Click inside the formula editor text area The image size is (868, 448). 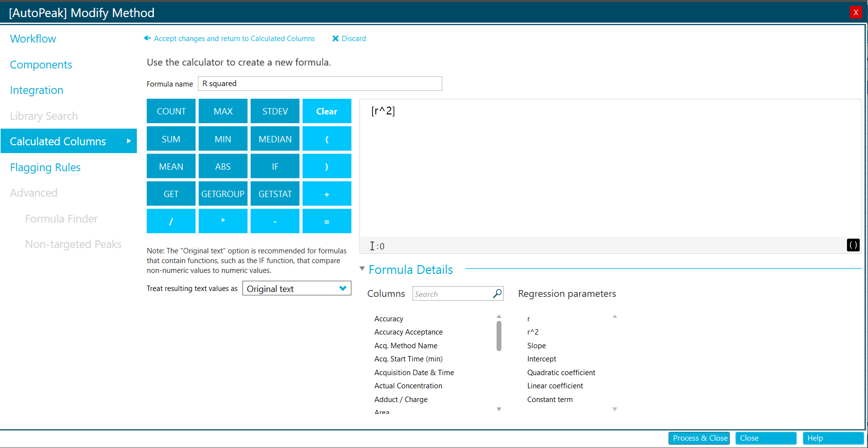(x=610, y=168)
